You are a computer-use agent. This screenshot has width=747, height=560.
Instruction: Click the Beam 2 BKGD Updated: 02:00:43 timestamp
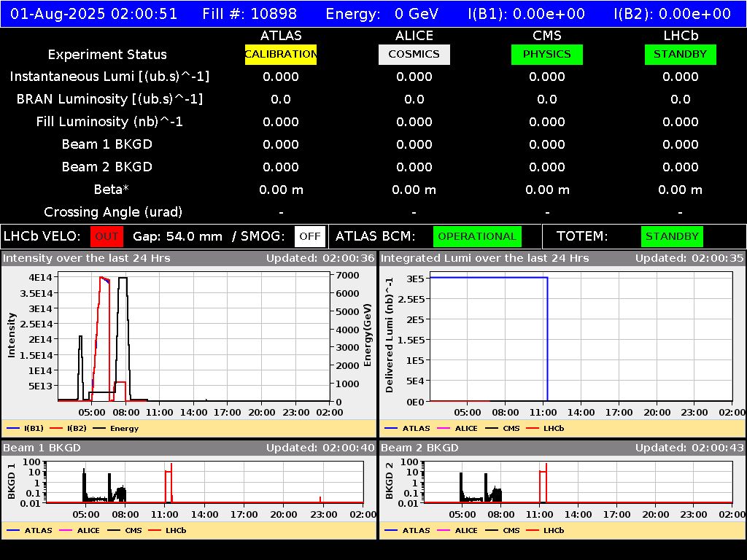tap(689, 448)
